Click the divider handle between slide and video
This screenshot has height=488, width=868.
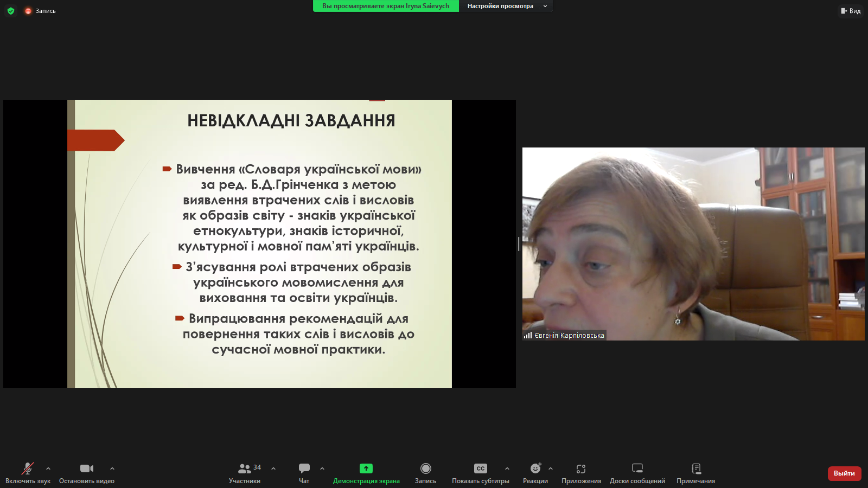click(x=519, y=244)
